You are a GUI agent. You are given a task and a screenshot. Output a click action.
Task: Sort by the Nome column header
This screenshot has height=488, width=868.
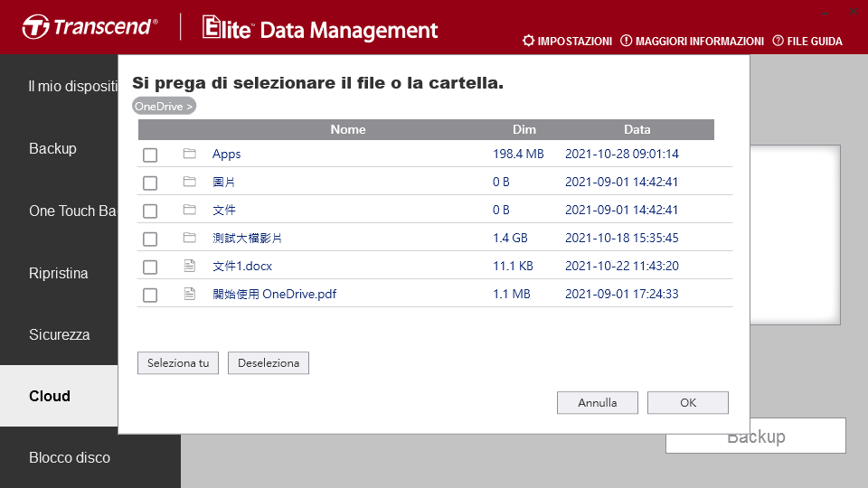tap(348, 129)
